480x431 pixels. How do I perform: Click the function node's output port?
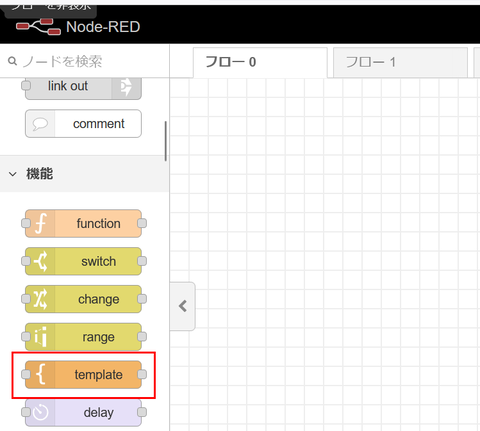tap(142, 223)
